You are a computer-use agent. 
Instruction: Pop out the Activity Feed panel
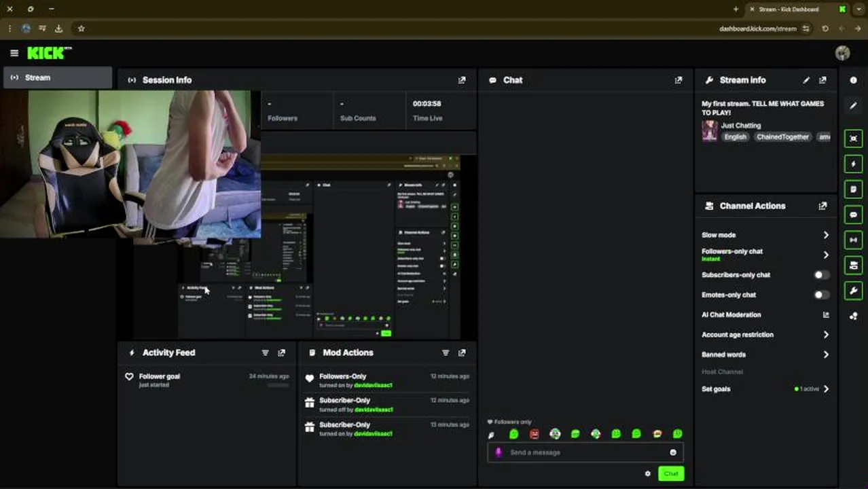[x=281, y=352]
